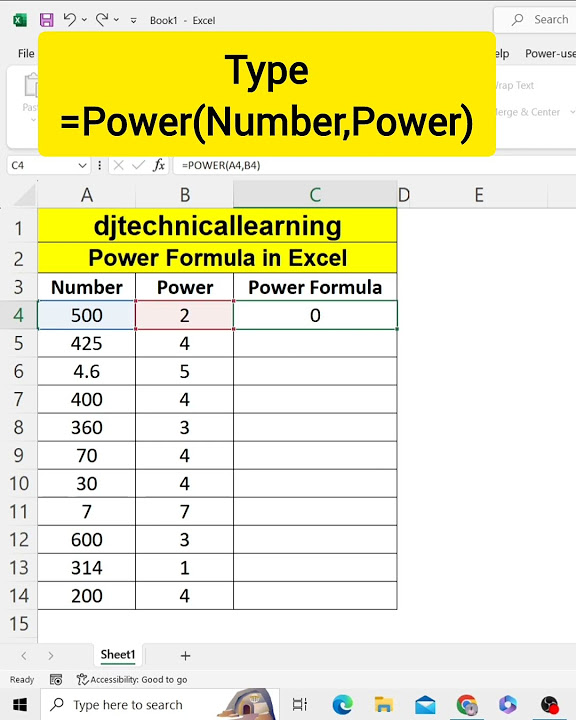The image size is (576, 720).
Task: Open Google Chrome from taskbar
Action: pos(467,704)
